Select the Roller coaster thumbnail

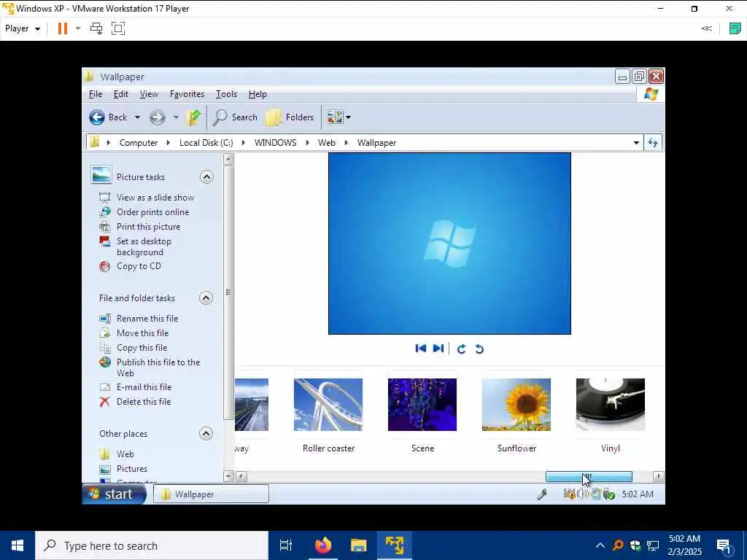tap(328, 405)
